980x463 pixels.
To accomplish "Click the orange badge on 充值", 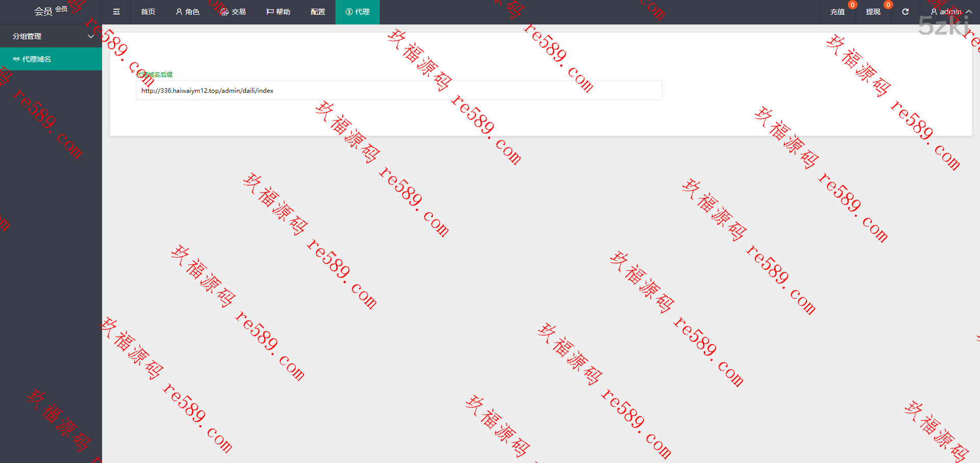I will (x=852, y=5).
